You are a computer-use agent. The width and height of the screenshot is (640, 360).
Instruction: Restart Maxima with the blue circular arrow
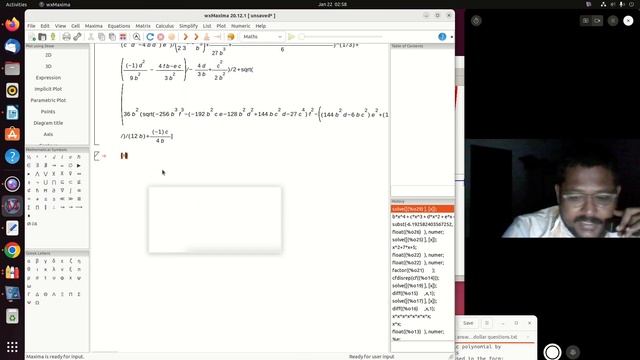click(150, 37)
